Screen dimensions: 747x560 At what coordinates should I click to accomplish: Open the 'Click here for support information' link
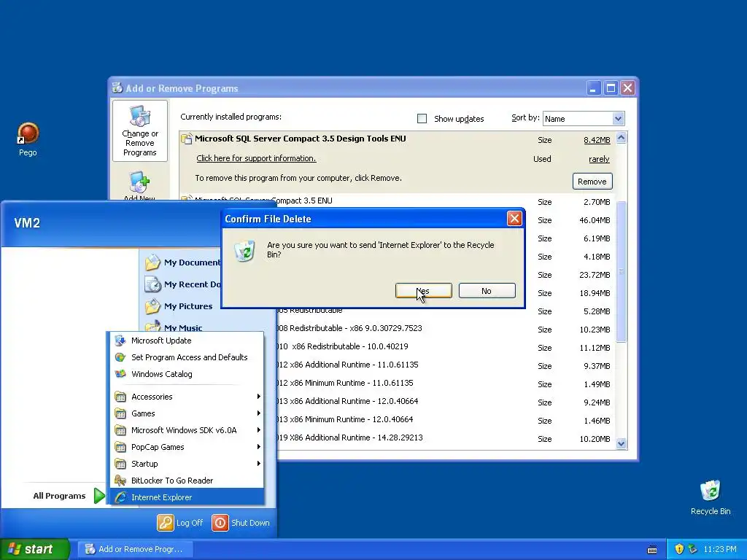(256, 158)
